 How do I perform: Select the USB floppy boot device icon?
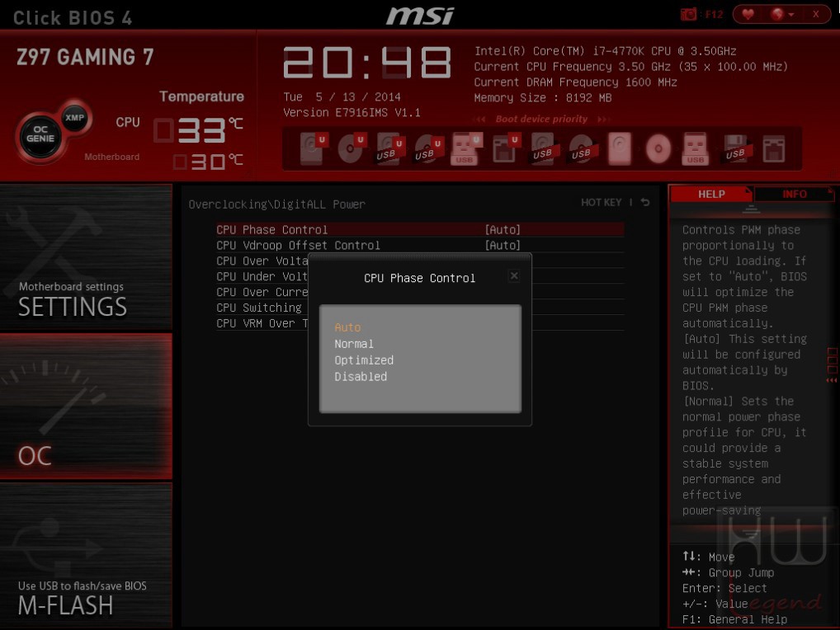(735, 148)
